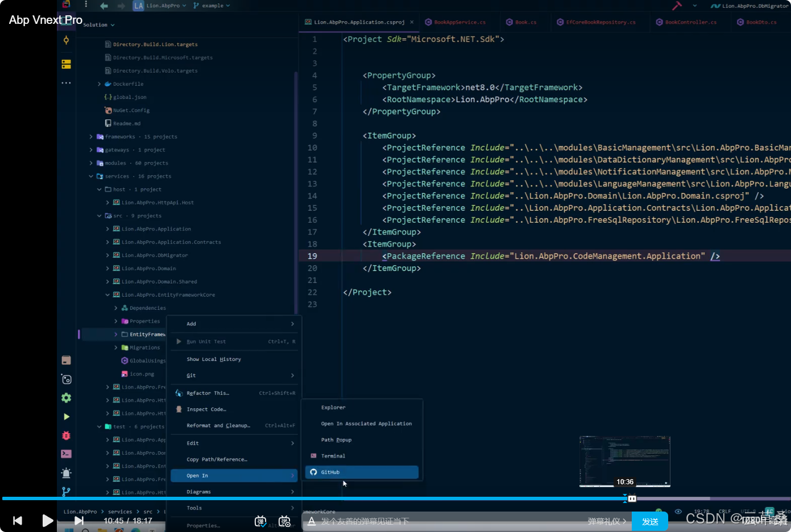Switch to BookAppService.cs tab
The height and width of the screenshot is (532, 791).
(x=455, y=22)
